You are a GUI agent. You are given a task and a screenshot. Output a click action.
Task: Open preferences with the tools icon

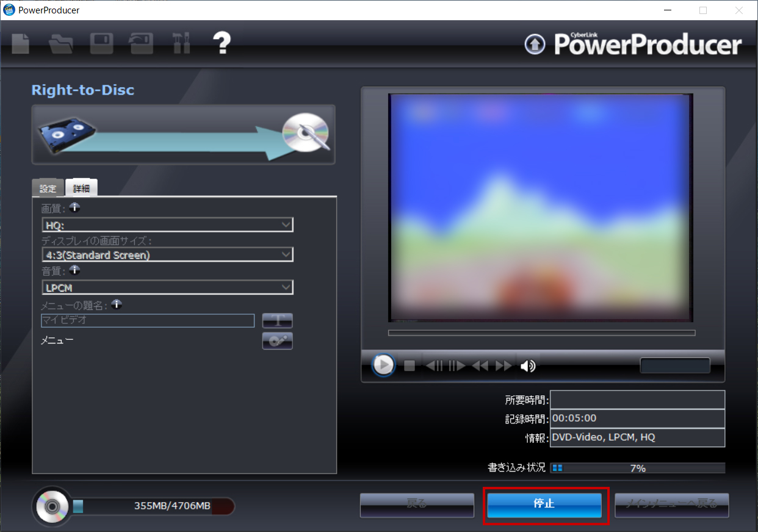click(x=182, y=43)
